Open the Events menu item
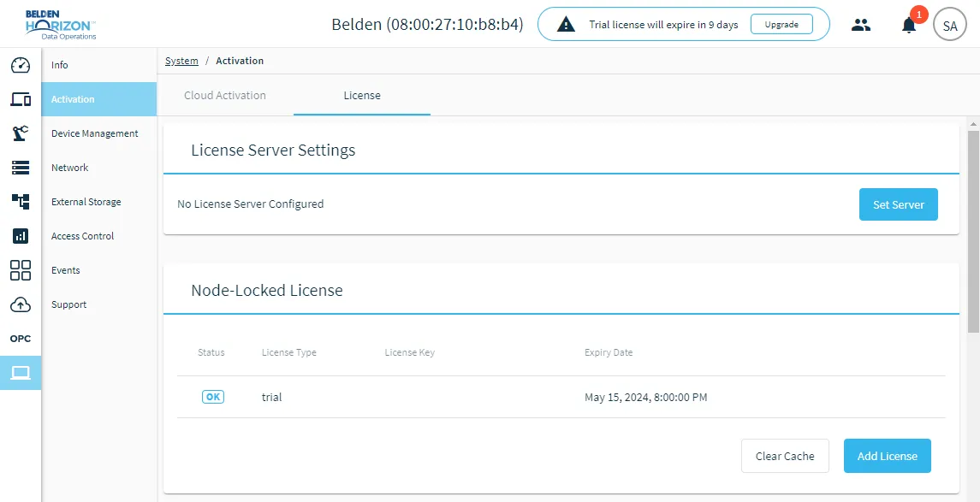This screenshot has width=980, height=502. [x=98, y=270]
